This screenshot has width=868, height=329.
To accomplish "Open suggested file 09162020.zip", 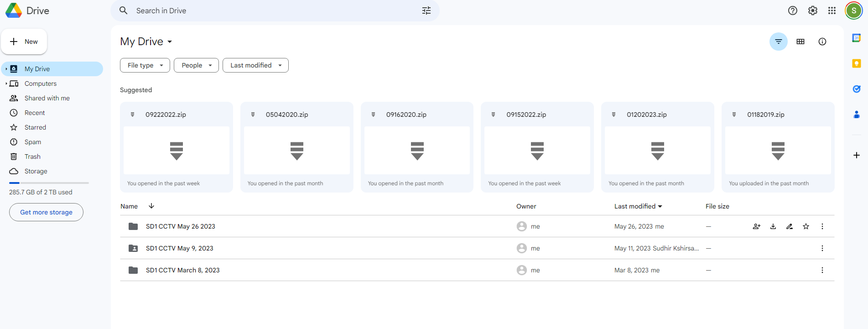I will tap(417, 147).
